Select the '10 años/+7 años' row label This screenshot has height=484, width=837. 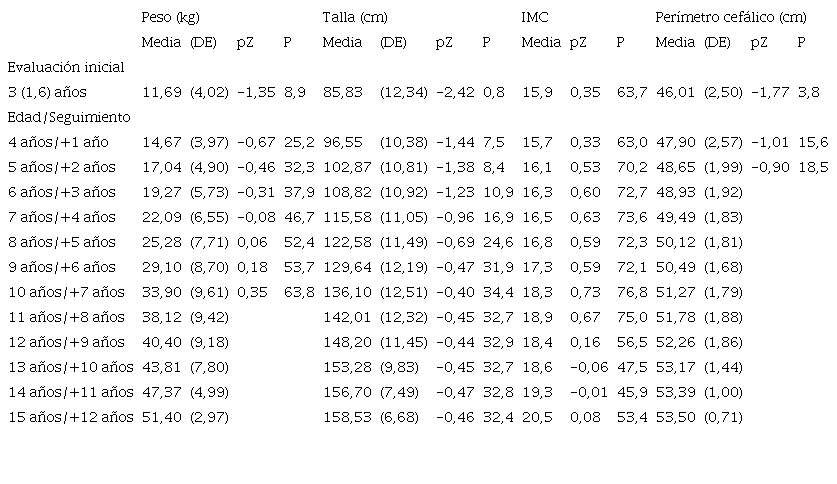(x=65, y=292)
